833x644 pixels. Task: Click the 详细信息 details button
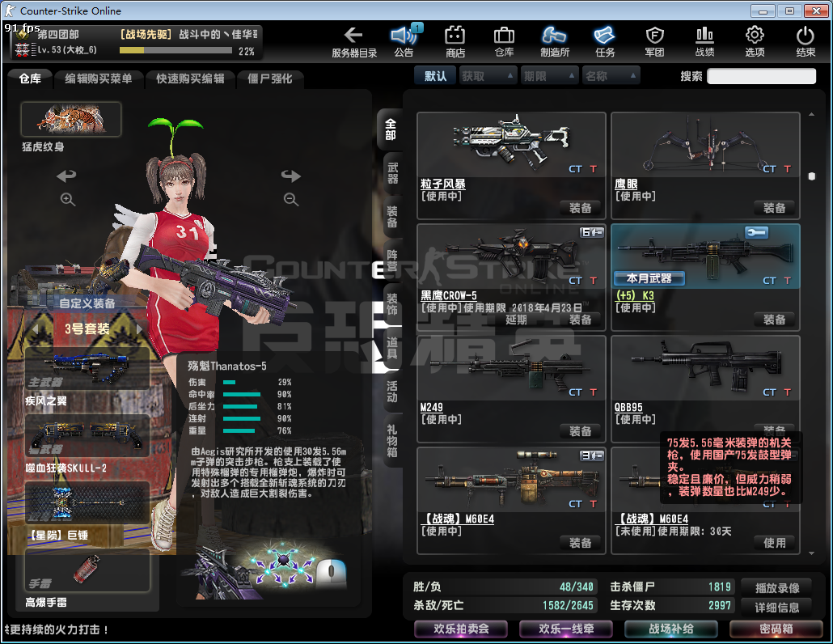(777, 608)
